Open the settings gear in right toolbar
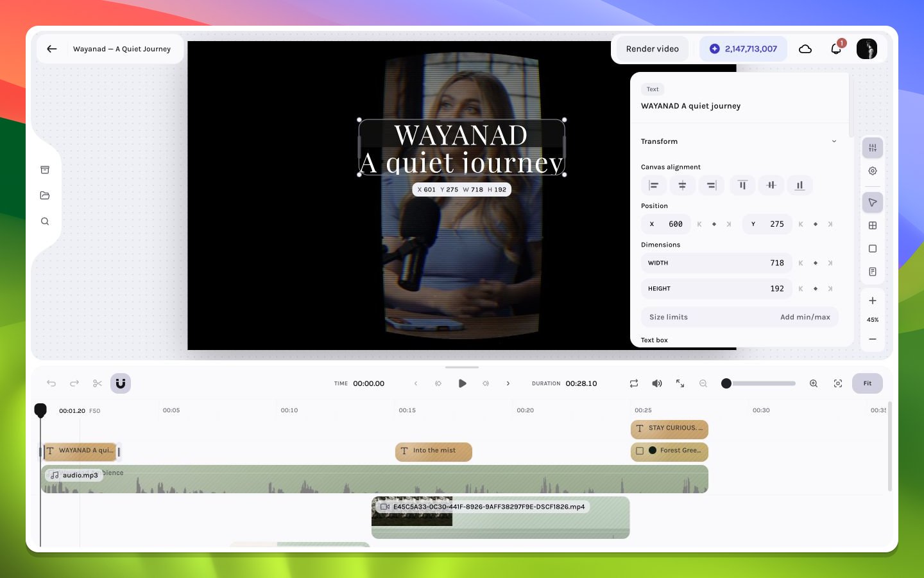Screen dimensions: 924x578 873,171
